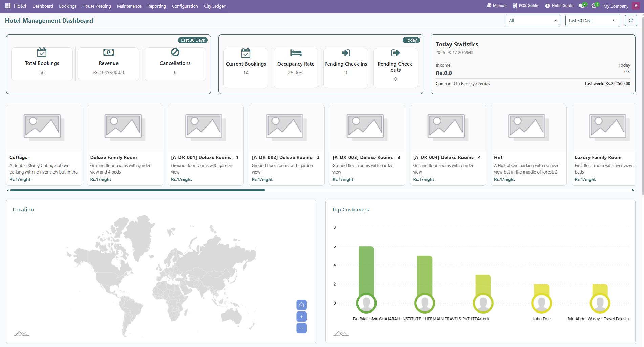Click the chart logo under Location map
The height and width of the screenshot is (347, 644).
pos(22,334)
